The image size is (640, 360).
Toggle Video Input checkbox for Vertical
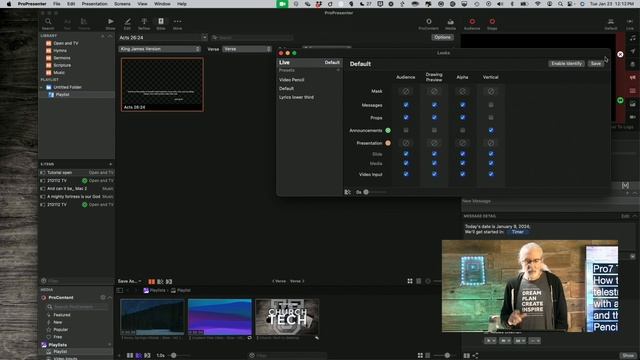[x=491, y=174]
